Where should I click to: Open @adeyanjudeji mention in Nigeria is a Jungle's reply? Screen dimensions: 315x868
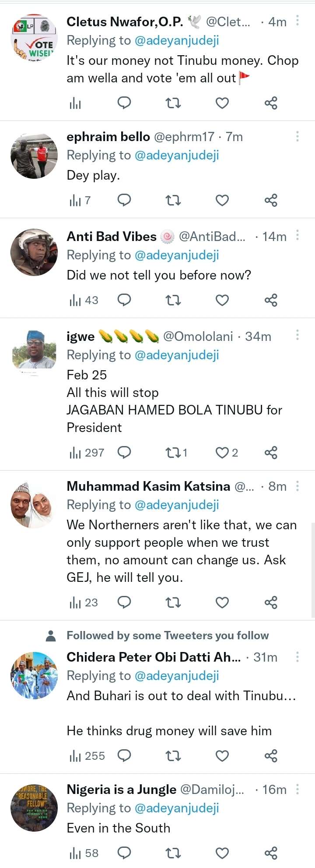click(x=177, y=808)
